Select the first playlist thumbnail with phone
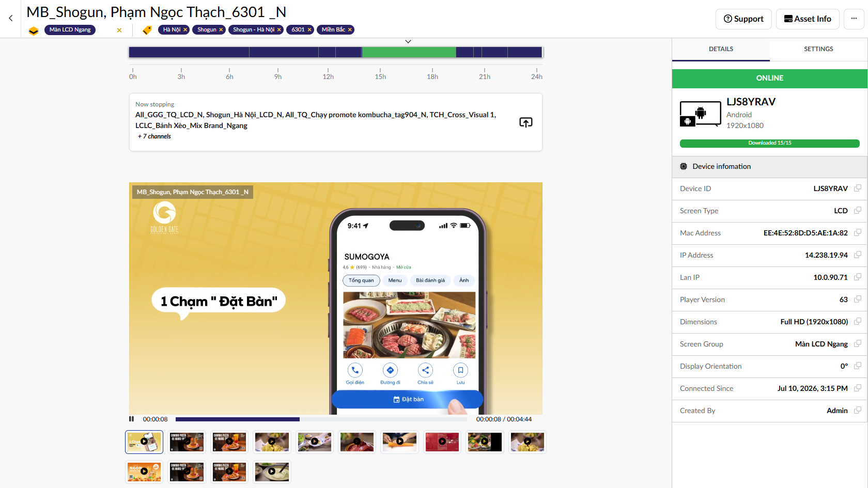Image resolution: width=868 pixels, height=488 pixels. [144, 442]
